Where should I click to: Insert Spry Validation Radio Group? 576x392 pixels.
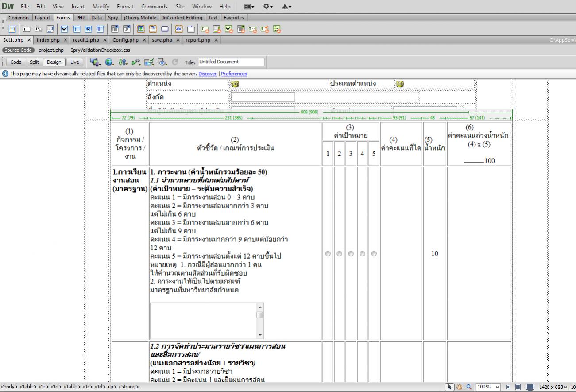(277, 29)
